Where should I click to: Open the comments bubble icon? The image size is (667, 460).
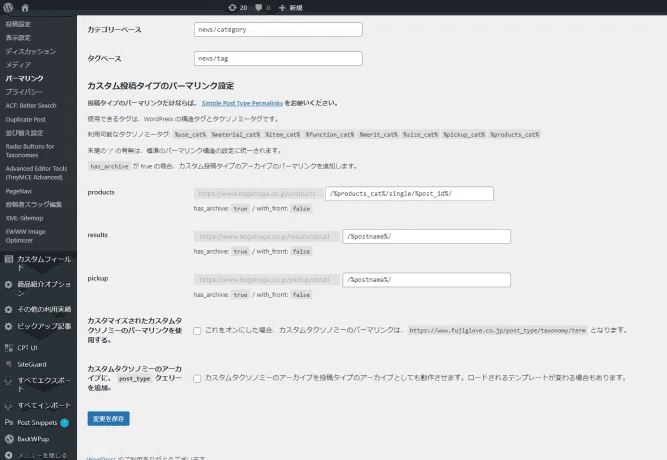coord(258,8)
